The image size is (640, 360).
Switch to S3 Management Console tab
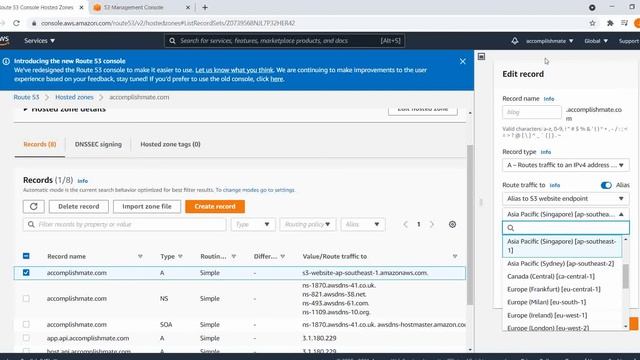click(x=135, y=7)
